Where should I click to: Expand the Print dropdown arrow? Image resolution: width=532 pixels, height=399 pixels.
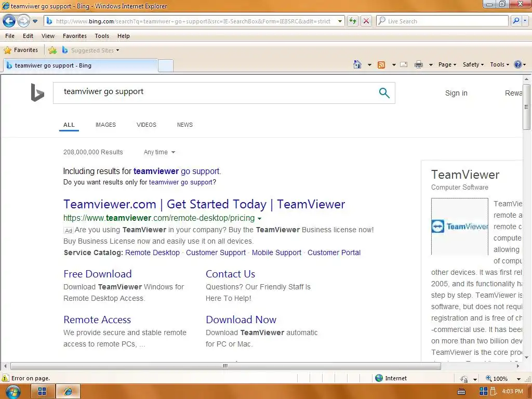pyautogui.click(x=431, y=64)
